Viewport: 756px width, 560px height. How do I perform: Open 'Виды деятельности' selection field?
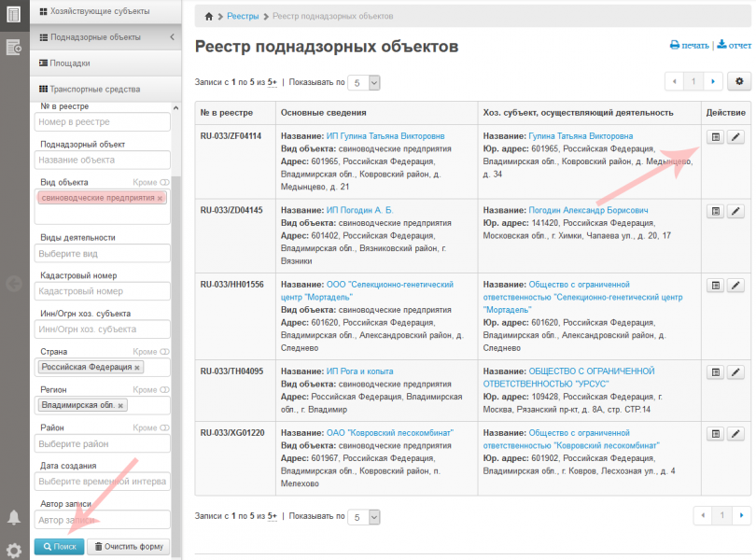pos(103,254)
